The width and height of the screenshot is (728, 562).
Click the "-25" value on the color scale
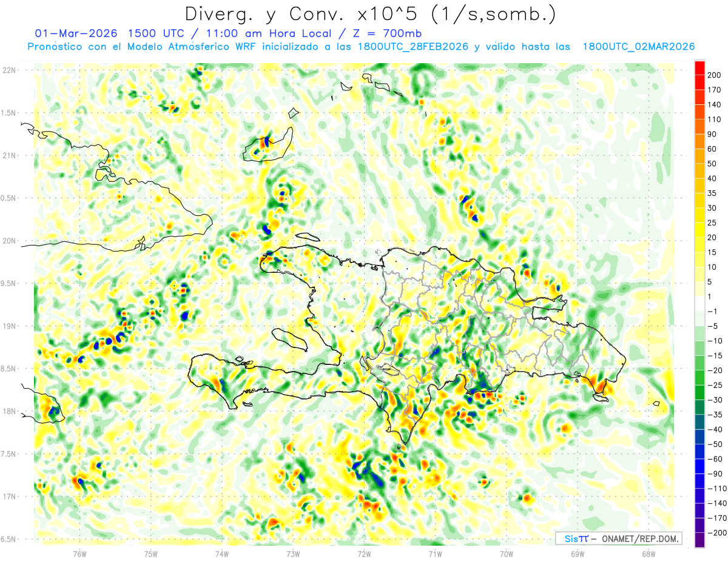(x=715, y=386)
